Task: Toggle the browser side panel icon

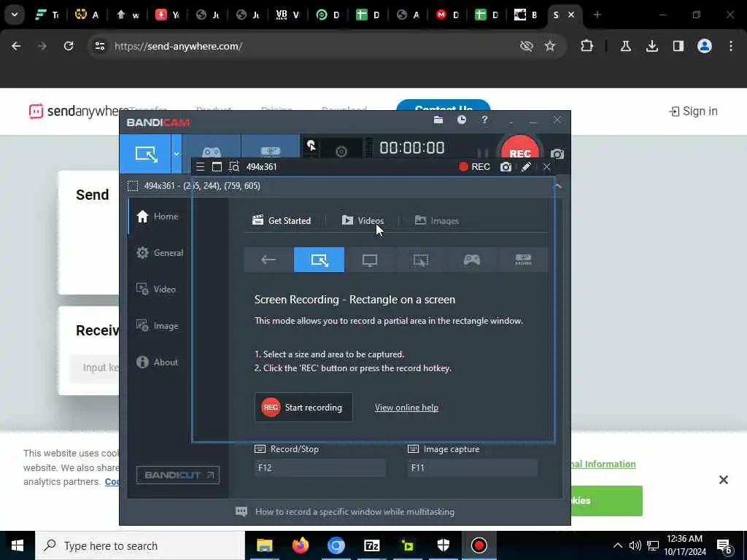Action: coord(678,46)
